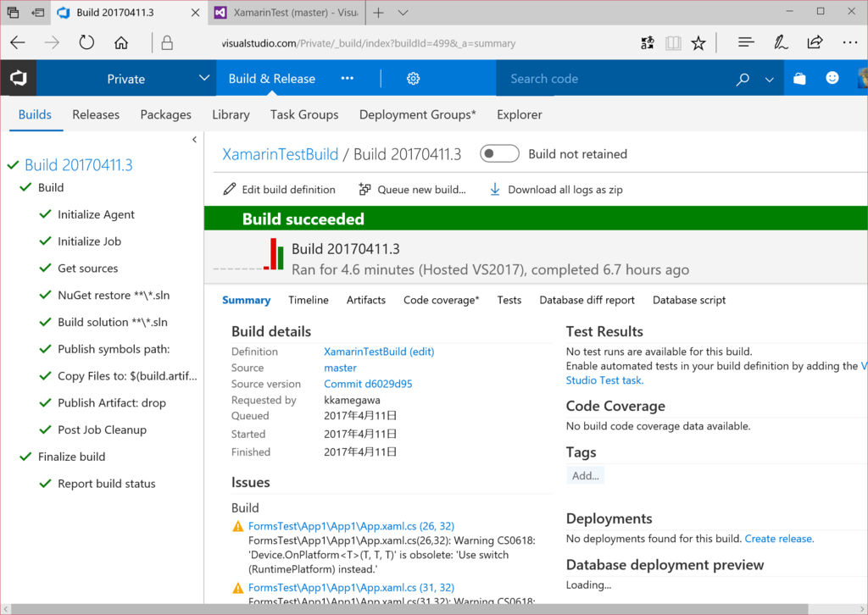Open reading view book icon

(673, 42)
